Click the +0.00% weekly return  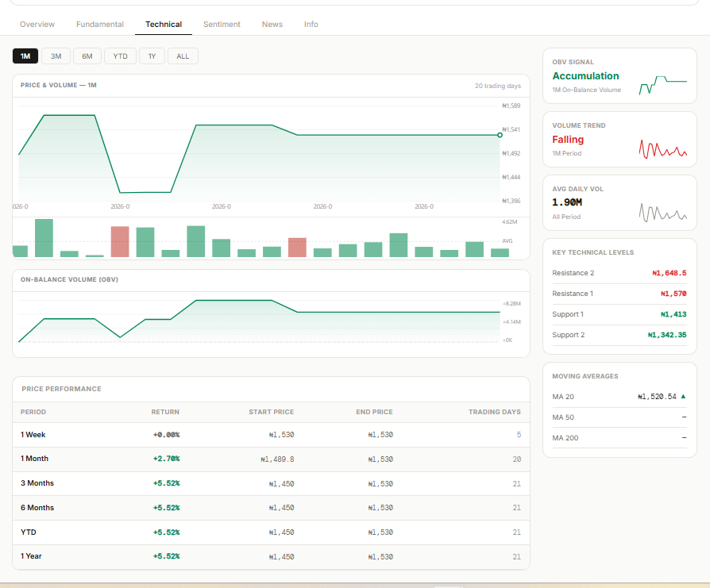[x=166, y=435]
